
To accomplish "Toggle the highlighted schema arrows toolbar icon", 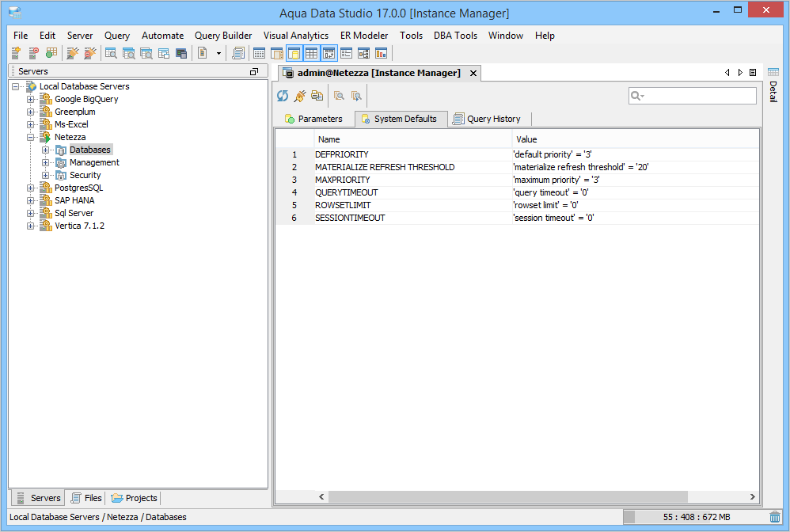I will pyautogui.click(x=329, y=53).
